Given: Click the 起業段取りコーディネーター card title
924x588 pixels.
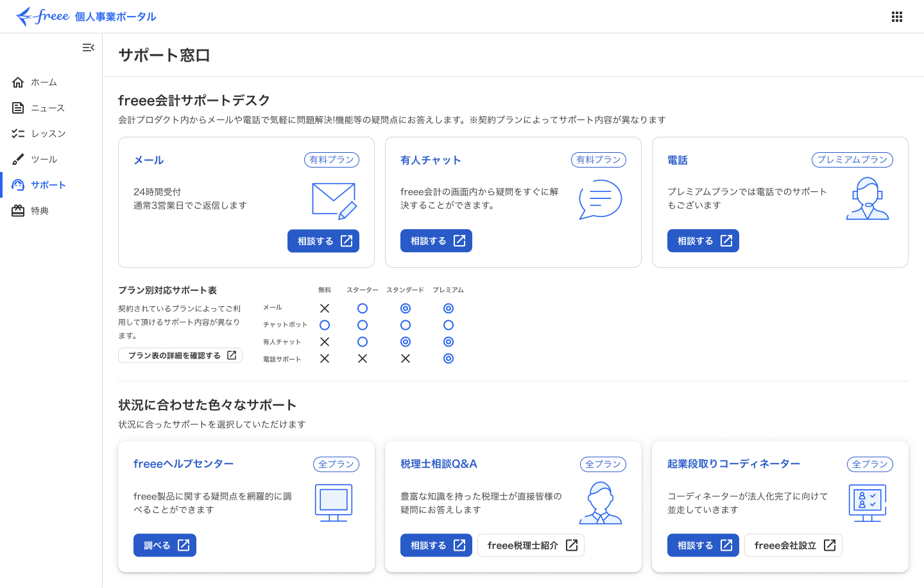Looking at the screenshot, I should click(x=733, y=463).
